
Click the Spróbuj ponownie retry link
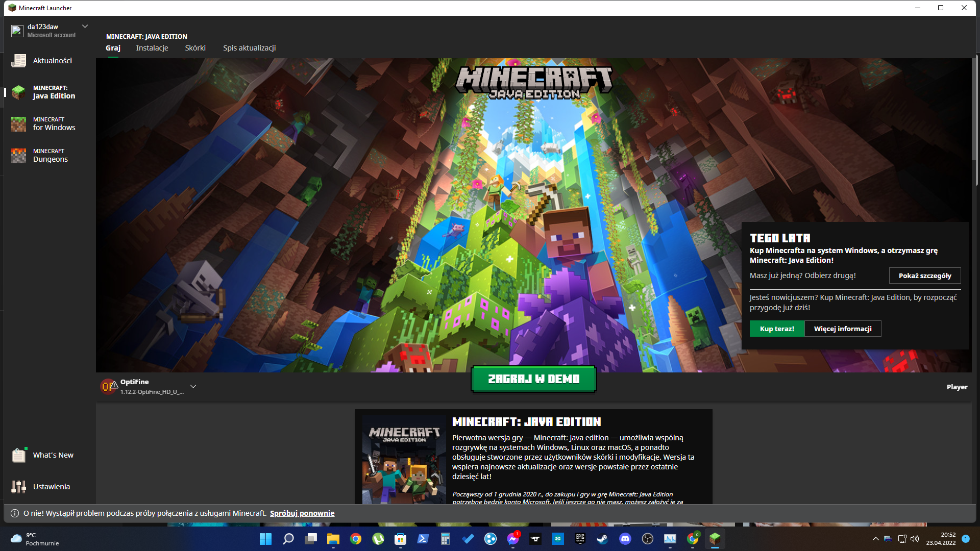point(302,513)
